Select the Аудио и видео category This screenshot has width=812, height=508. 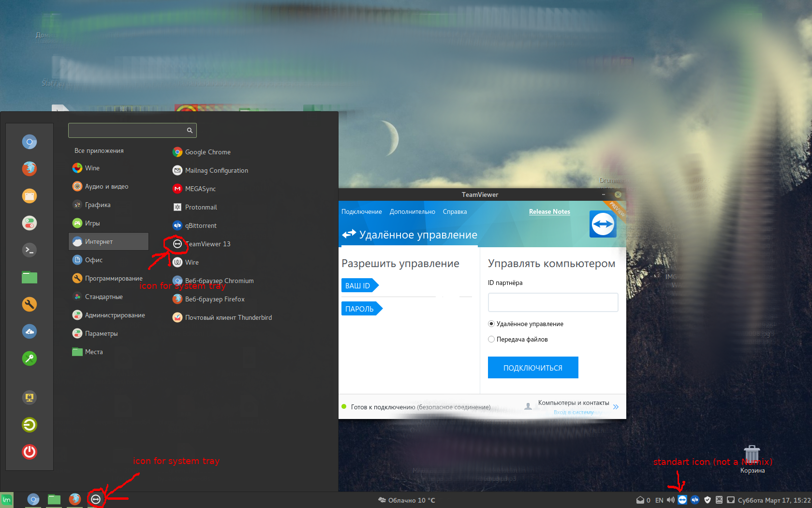click(108, 186)
